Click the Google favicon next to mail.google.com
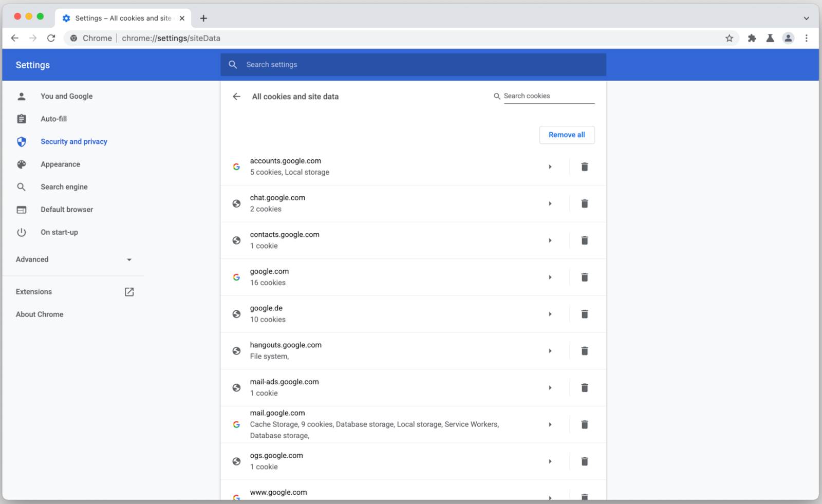The width and height of the screenshot is (822, 504). [236, 424]
